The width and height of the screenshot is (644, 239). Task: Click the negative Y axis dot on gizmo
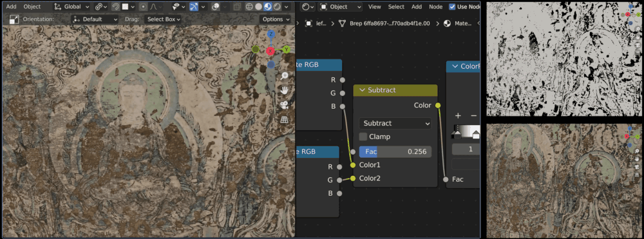tap(255, 50)
